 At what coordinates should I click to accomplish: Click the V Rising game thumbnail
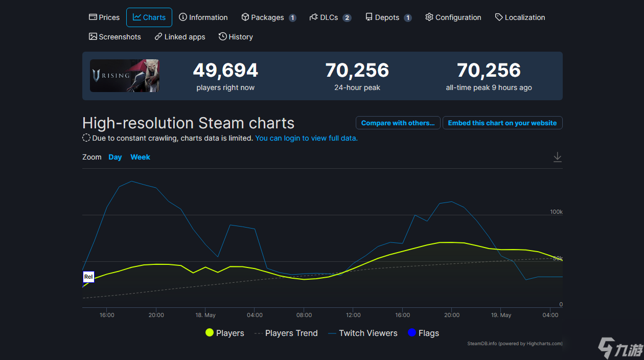tap(125, 76)
